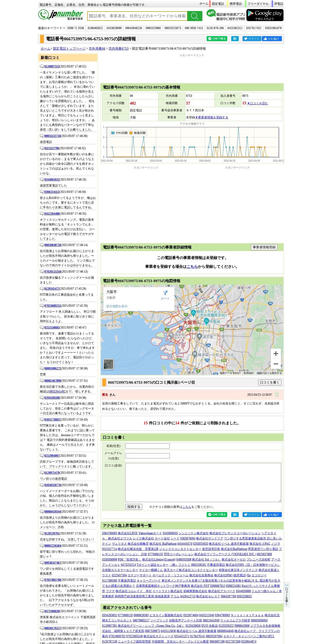
Task: Open the ホーム top navigation item
Action: pos(204,4)
